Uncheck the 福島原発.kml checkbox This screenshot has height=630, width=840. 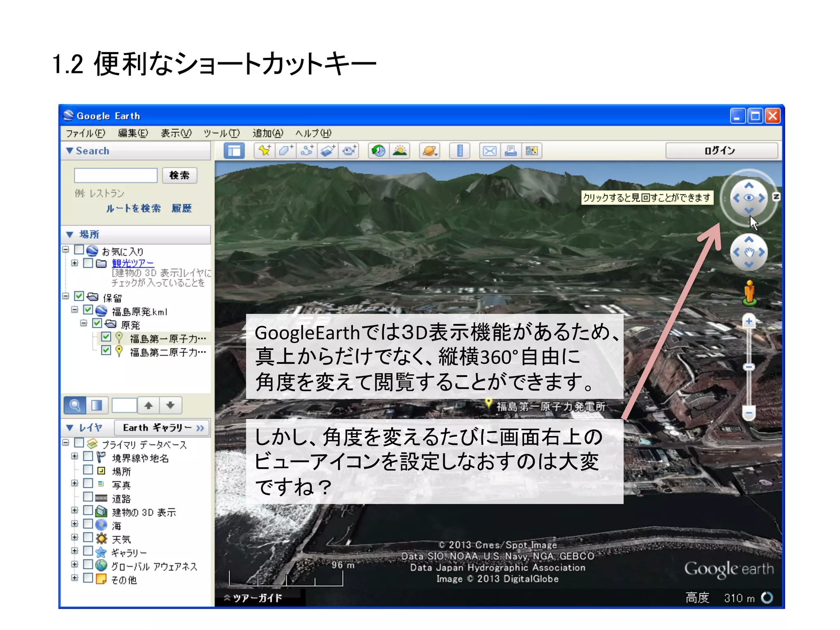tap(88, 310)
